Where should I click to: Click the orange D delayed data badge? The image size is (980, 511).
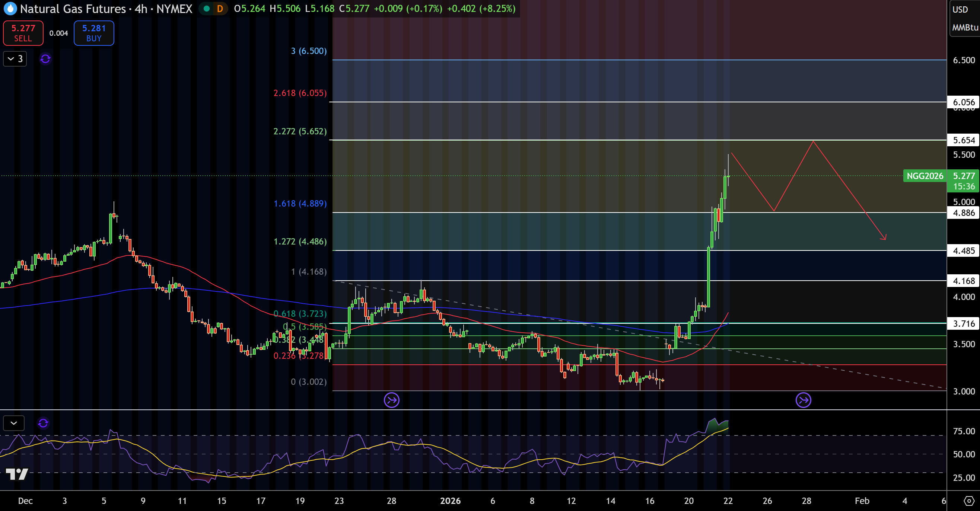pyautogui.click(x=220, y=8)
